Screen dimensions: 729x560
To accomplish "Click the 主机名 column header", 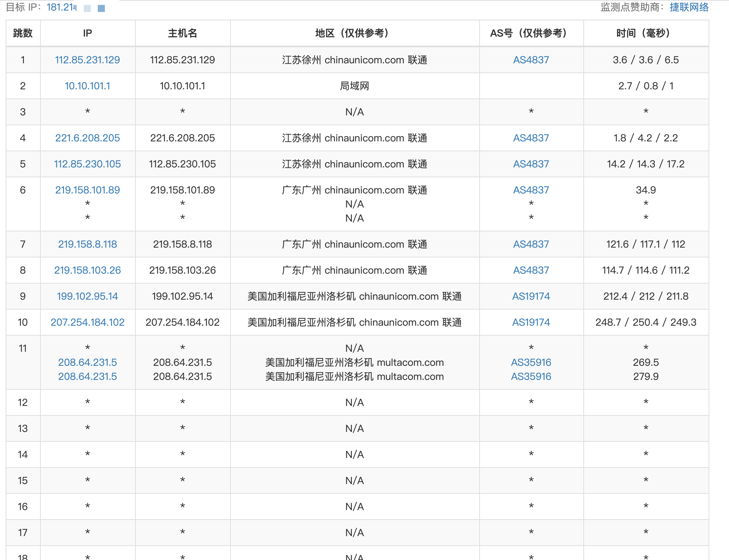I will pos(182,33).
